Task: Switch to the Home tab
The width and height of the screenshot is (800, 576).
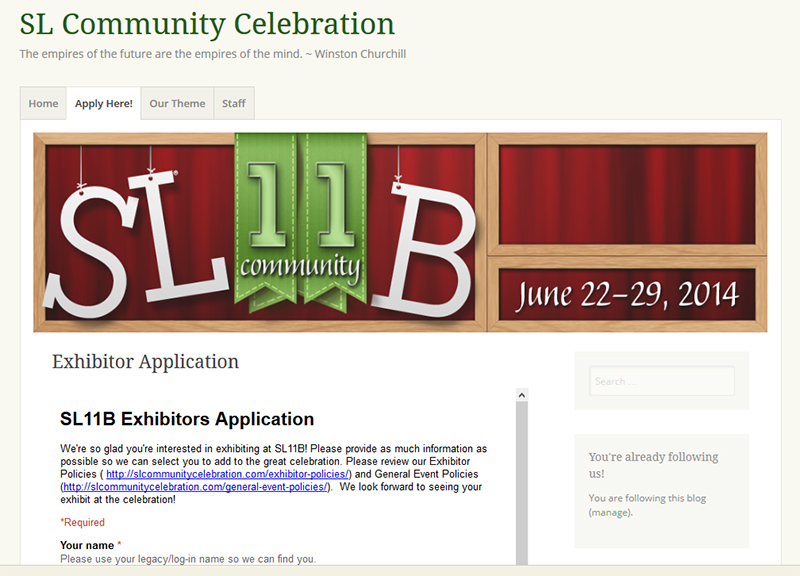Action: [x=42, y=103]
